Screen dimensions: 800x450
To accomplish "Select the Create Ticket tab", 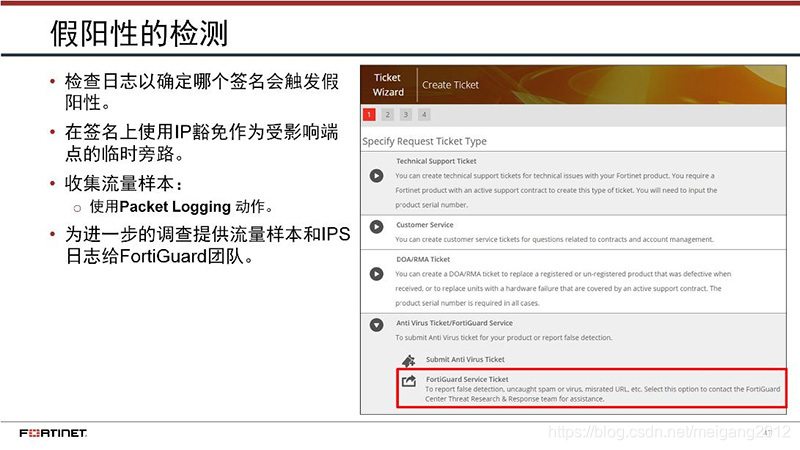I will click(451, 85).
